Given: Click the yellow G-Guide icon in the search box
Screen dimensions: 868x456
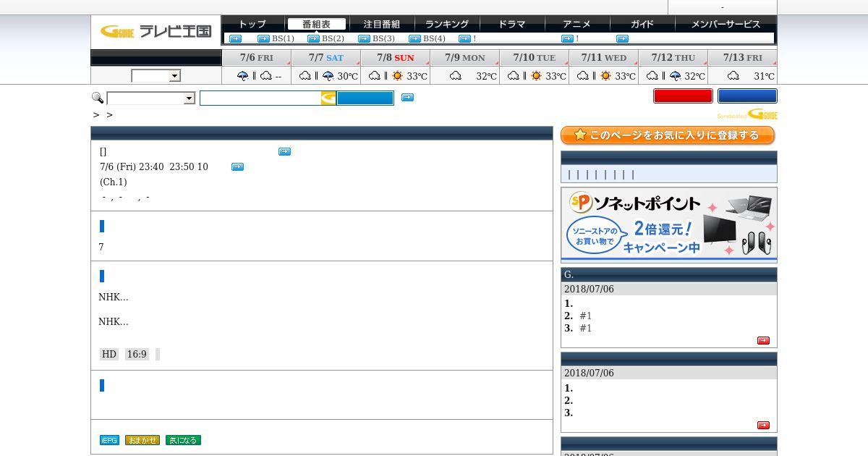Looking at the screenshot, I should pyautogui.click(x=328, y=98).
